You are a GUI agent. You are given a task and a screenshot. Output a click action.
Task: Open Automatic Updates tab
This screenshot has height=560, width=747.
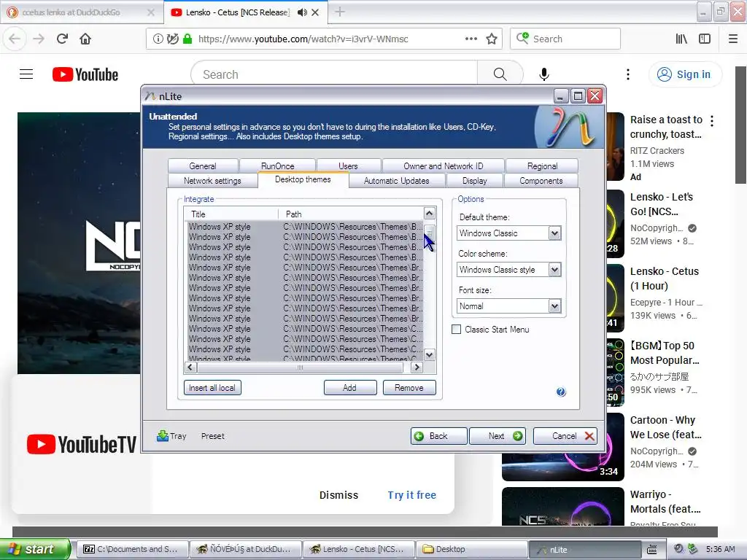396,181
